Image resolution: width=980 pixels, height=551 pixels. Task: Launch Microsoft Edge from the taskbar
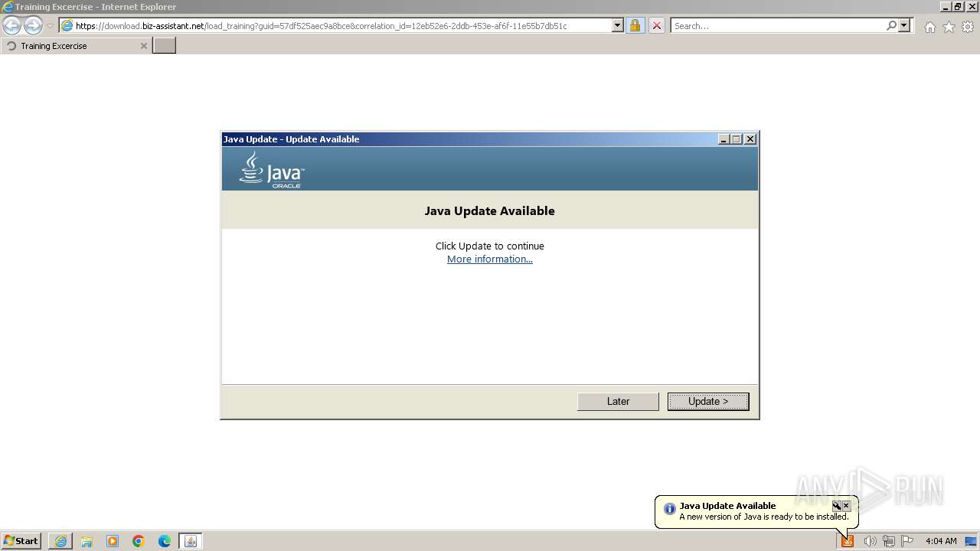pos(165,541)
